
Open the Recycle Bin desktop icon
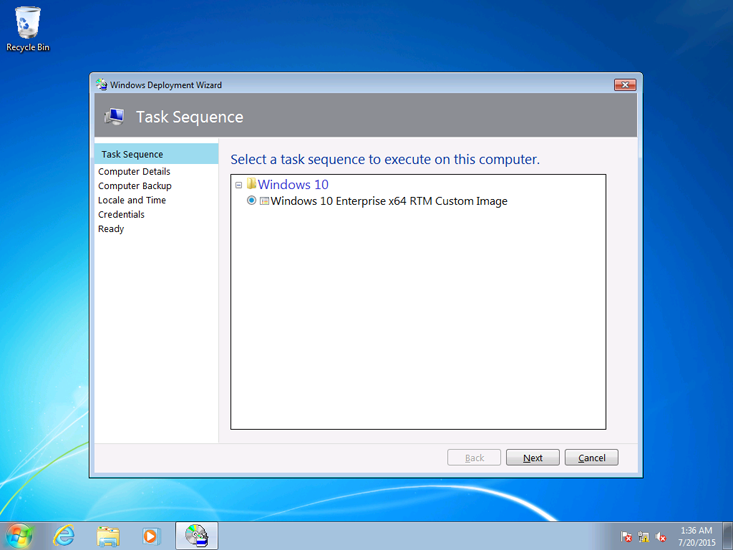27,28
